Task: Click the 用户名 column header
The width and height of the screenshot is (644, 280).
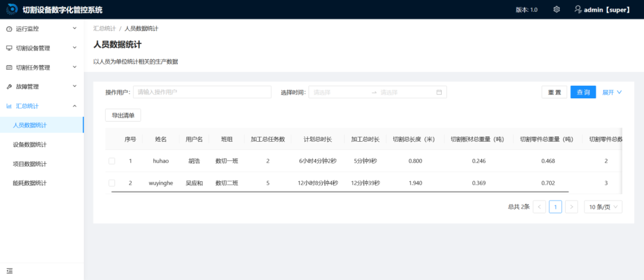Action: 194,139
